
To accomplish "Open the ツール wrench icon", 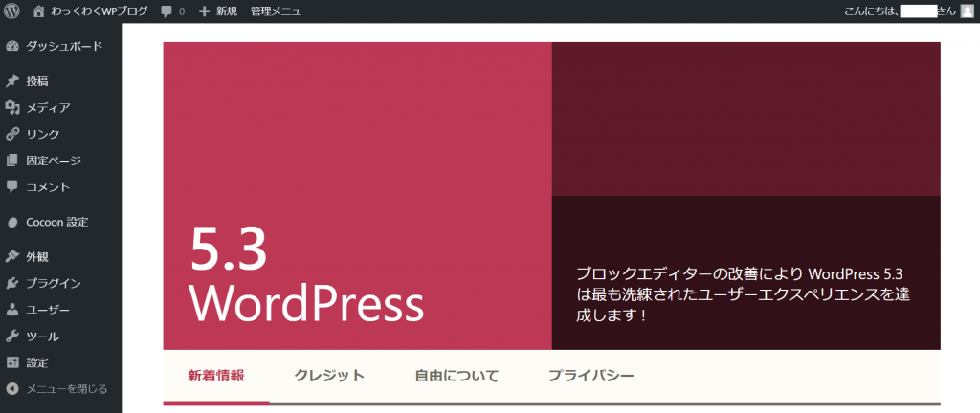I will tap(12, 337).
